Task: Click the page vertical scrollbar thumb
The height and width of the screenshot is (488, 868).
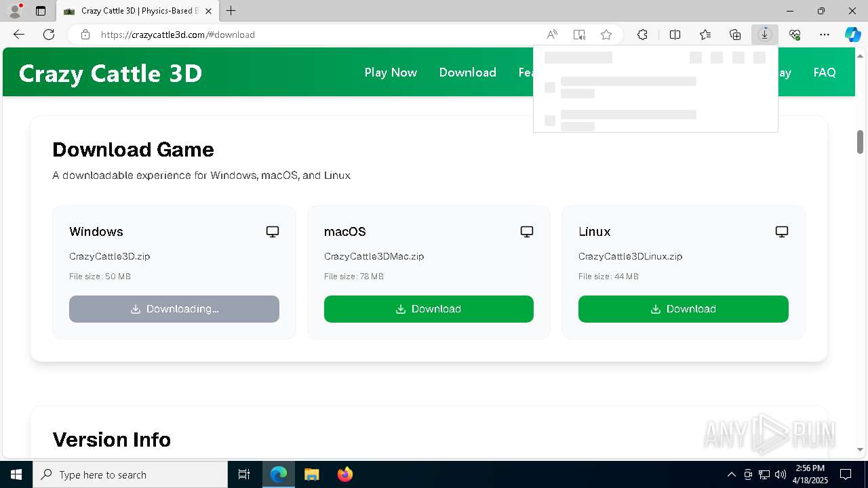Action: pos(860,142)
